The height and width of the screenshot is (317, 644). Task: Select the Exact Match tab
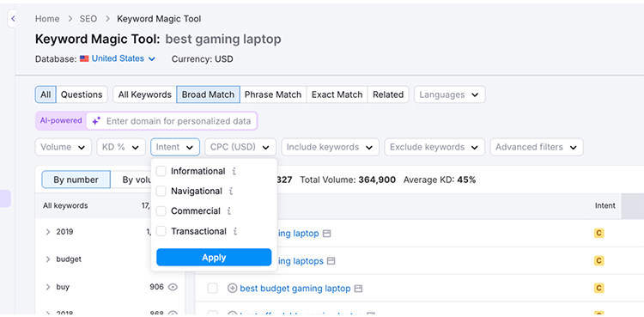tap(337, 94)
